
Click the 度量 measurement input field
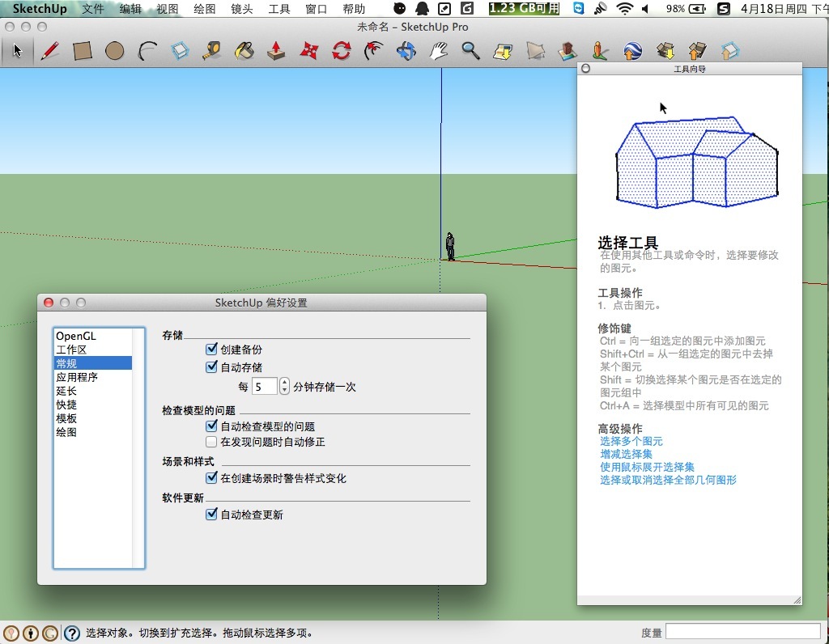742,632
